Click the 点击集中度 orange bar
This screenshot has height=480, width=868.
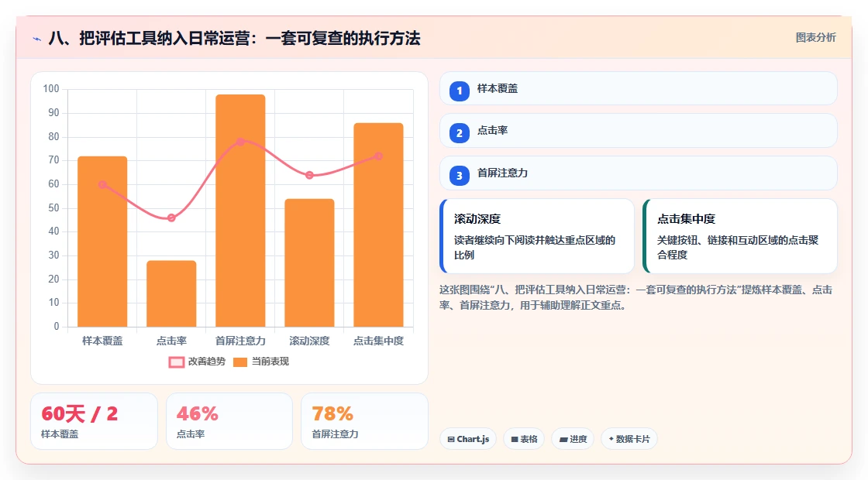coord(379,225)
